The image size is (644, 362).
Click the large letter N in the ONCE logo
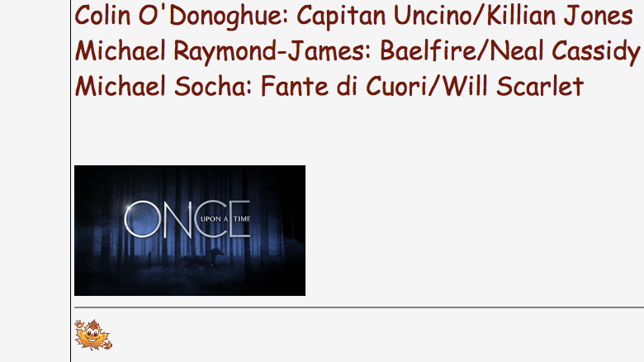click(x=178, y=219)
